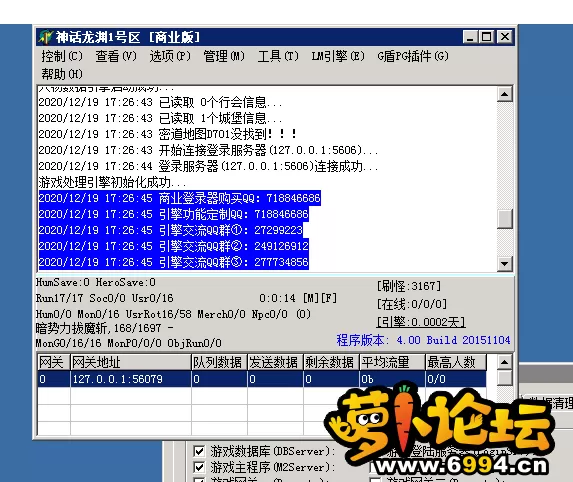This screenshot has width=573, height=482.
Task: Click the log line 已读取 0个行会信息
Action: (160, 102)
